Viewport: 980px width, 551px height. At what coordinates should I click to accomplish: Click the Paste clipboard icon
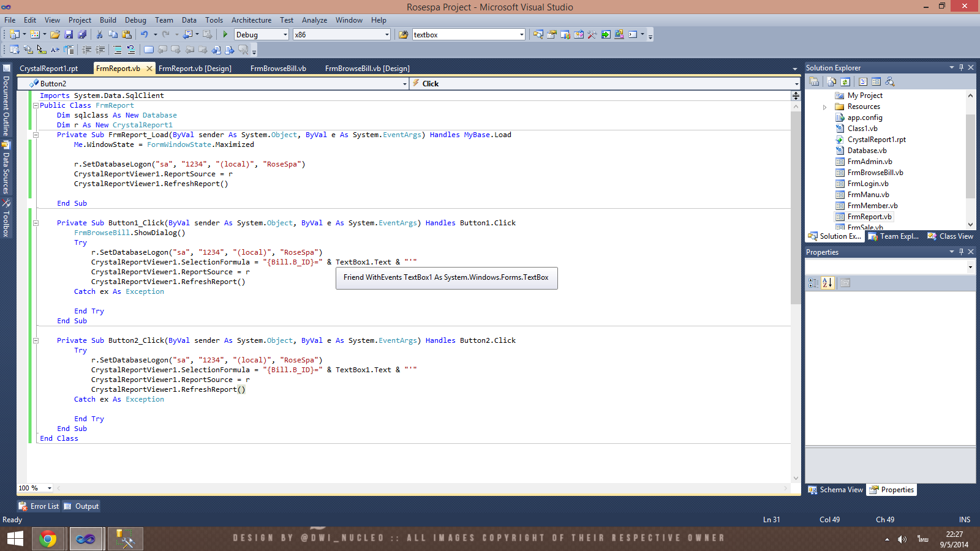pos(127,34)
